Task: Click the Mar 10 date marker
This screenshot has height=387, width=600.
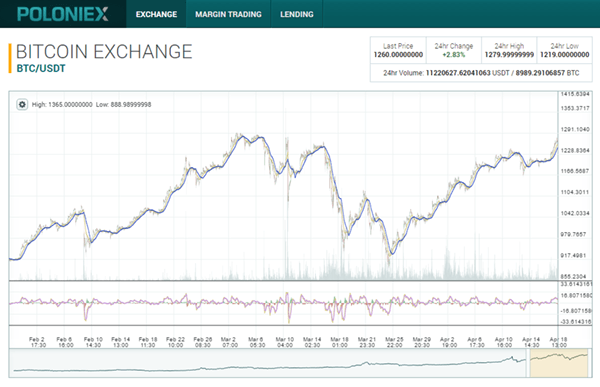Action: click(285, 342)
